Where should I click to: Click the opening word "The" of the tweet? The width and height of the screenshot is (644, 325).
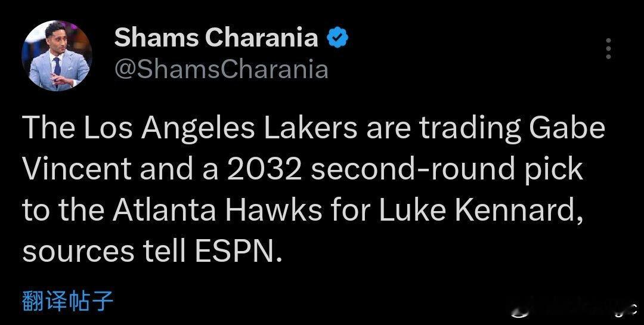(x=47, y=129)
